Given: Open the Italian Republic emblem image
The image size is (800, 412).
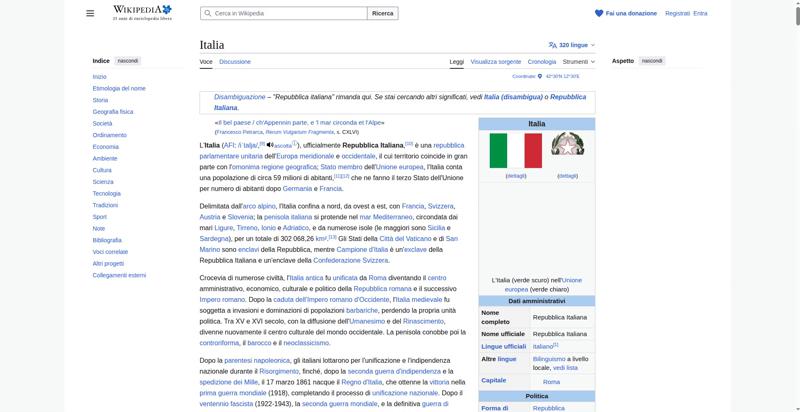Looking at the screenshot, I should pyautogui.click(x=567, y=150).
